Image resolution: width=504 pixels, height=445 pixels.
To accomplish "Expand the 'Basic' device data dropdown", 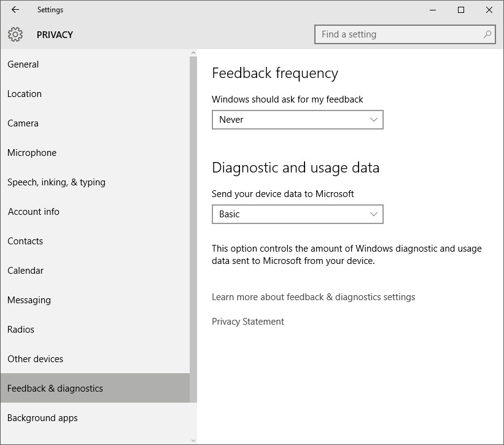I will (297, 214).
